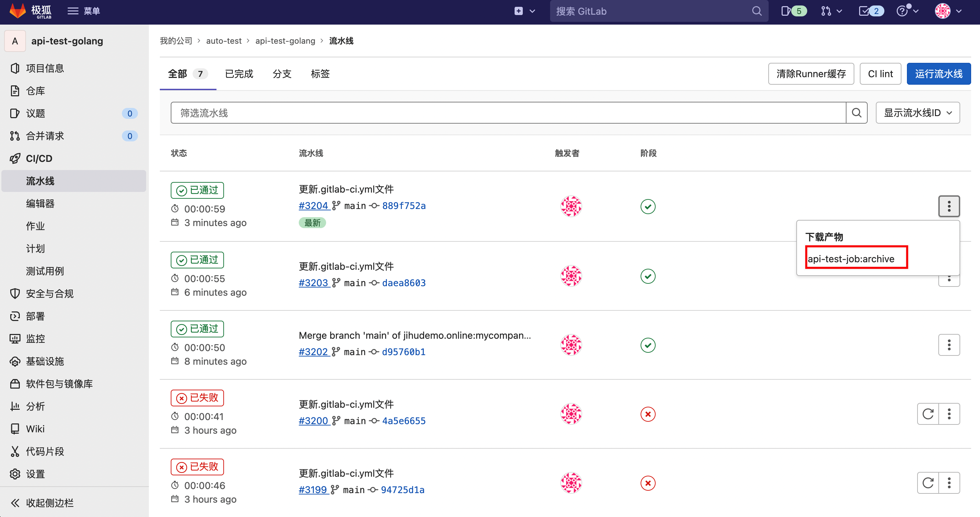Open the help question mark dropdown
The width and height of the screenshot is (980, 517).
907,11
